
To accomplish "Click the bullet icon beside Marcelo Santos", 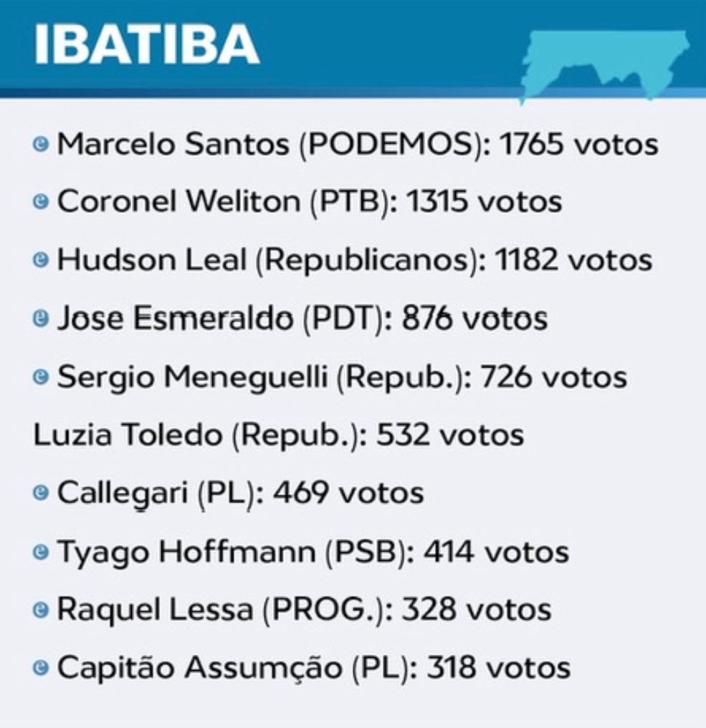I will 41,143.
